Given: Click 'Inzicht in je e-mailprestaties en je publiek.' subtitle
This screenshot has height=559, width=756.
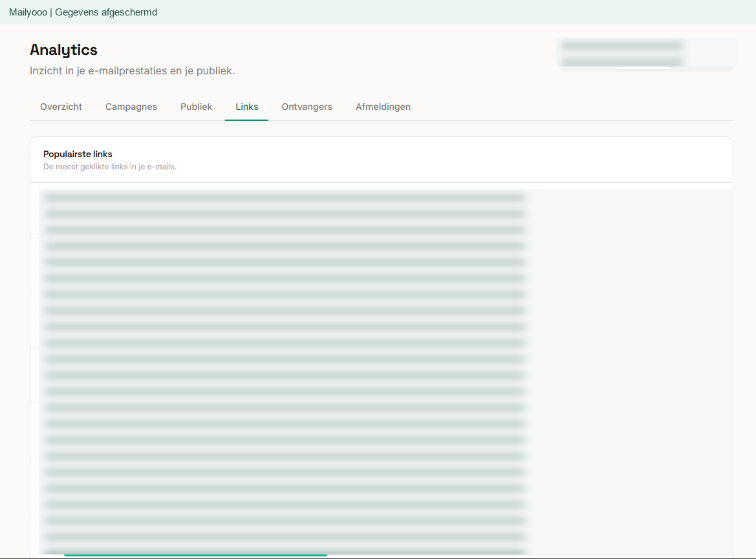Looking at the screenshot, I should 132,71.
